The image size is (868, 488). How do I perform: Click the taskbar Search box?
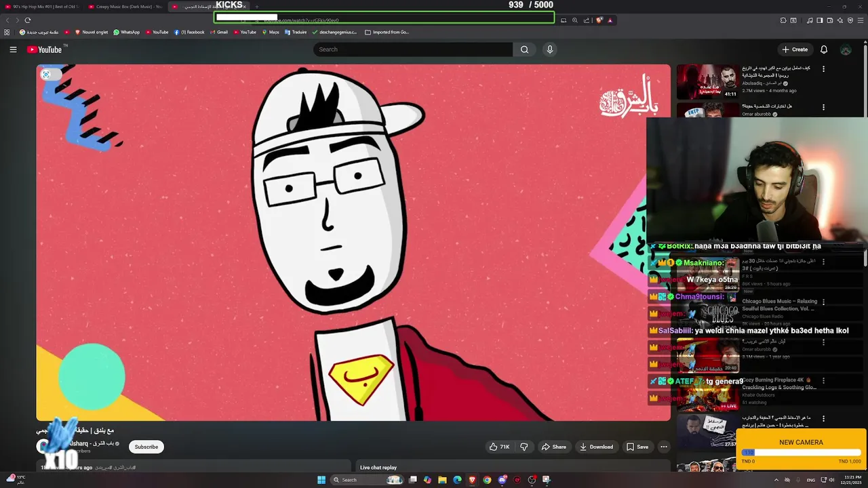tap(367, 480)
